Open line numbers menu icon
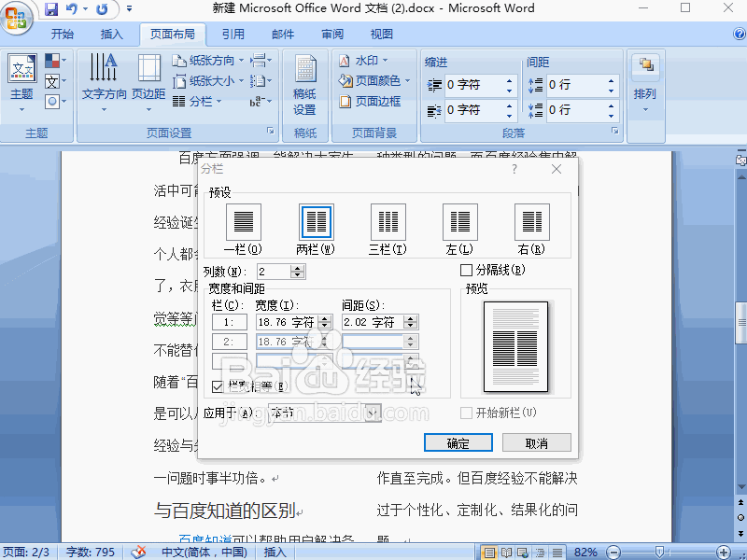 coord(261,81)
